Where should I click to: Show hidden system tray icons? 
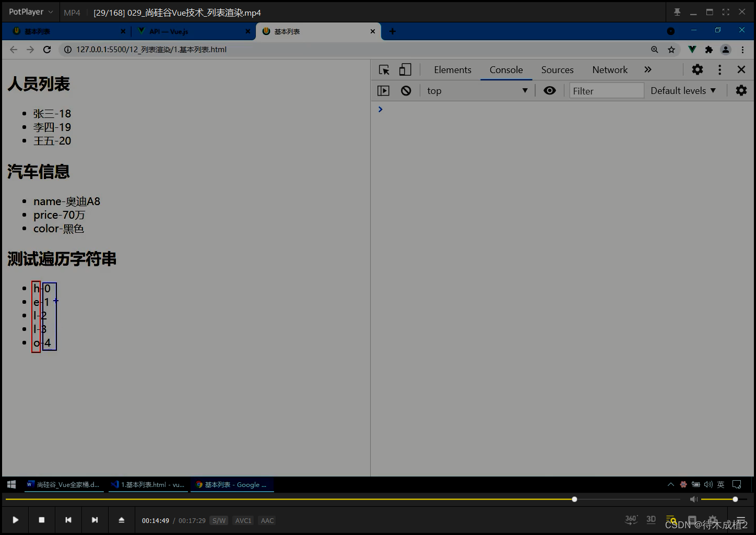671,484
